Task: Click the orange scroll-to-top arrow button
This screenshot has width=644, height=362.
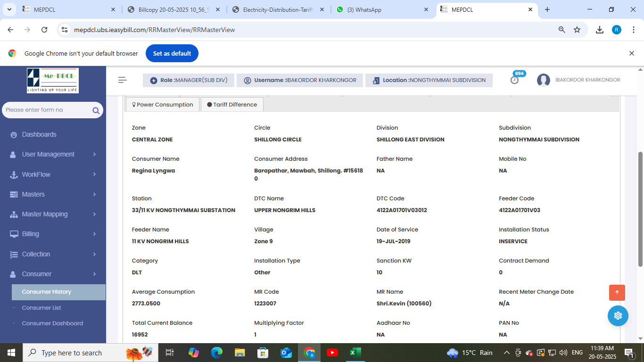Action: (x=617, y=293)
